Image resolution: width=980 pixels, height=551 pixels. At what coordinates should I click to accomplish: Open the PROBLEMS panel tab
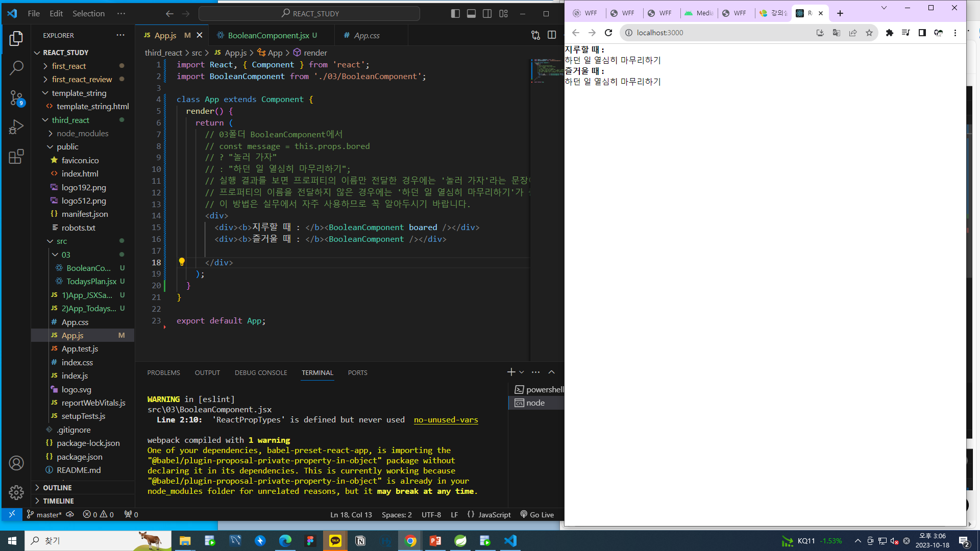click(163, 373)
